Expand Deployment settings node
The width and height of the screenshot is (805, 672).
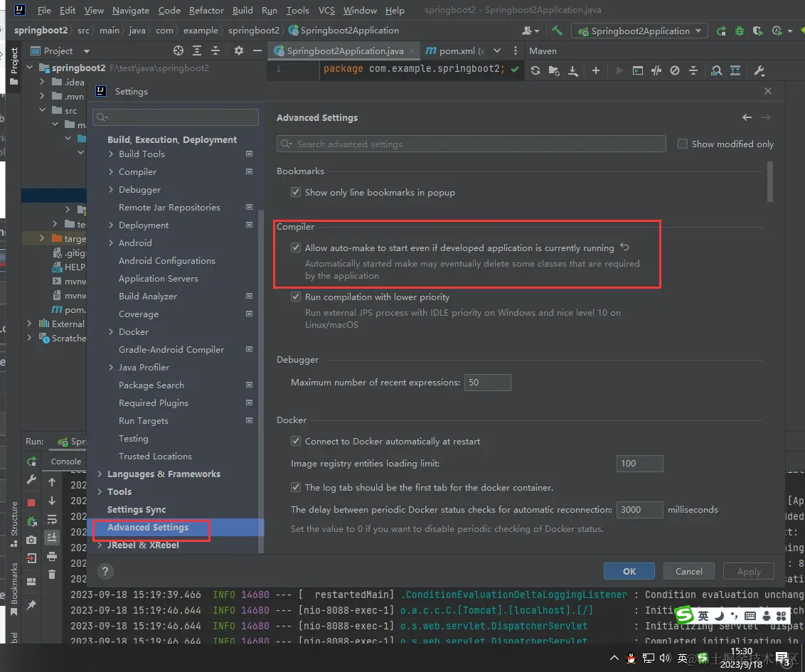[111, 225]
